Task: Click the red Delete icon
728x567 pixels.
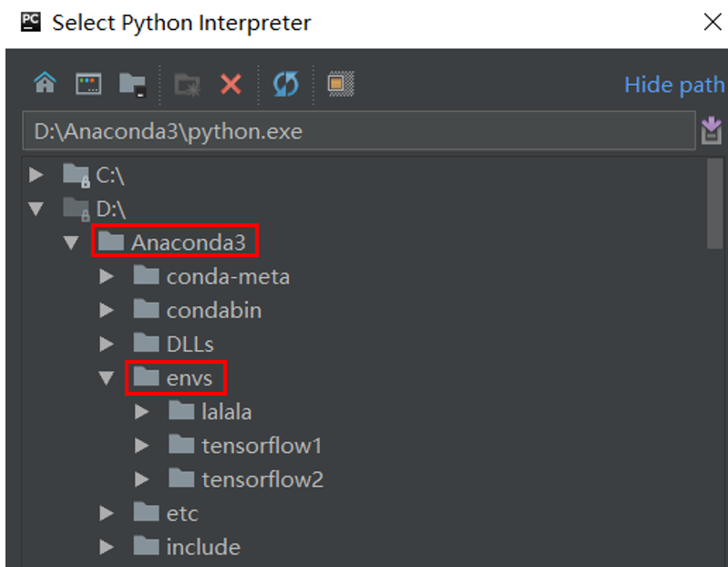Action: click(x=231, y=85)
